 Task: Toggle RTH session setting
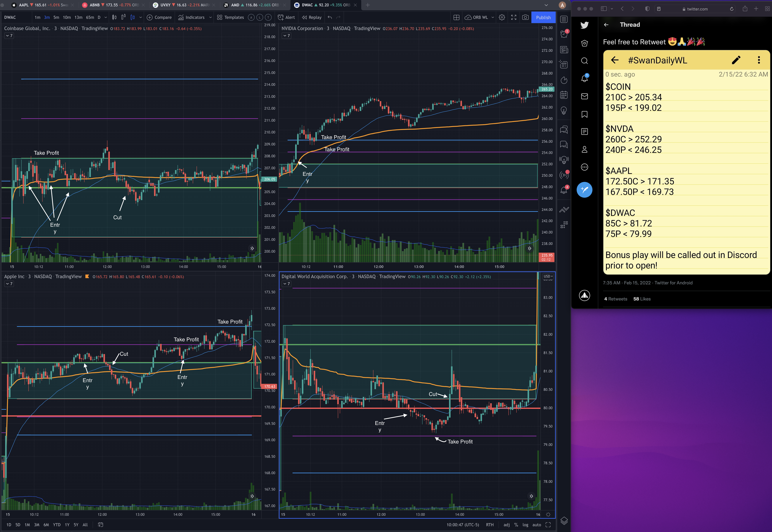490,525
